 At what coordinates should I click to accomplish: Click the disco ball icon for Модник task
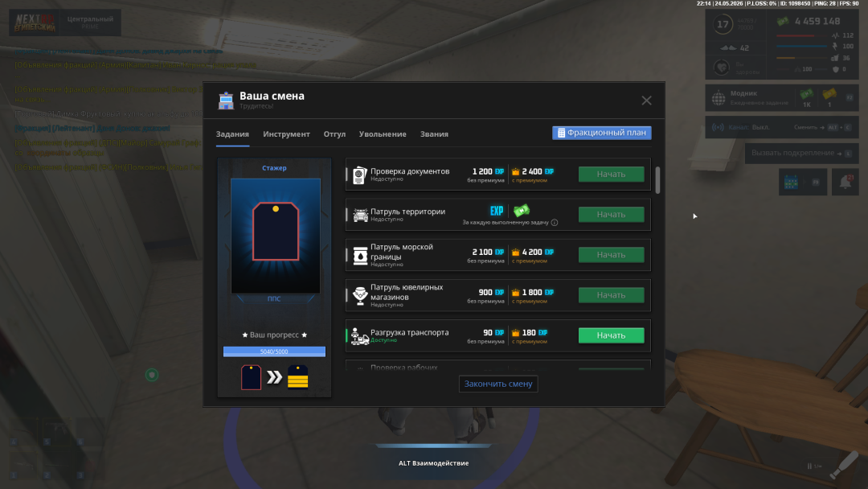(719, 98)
